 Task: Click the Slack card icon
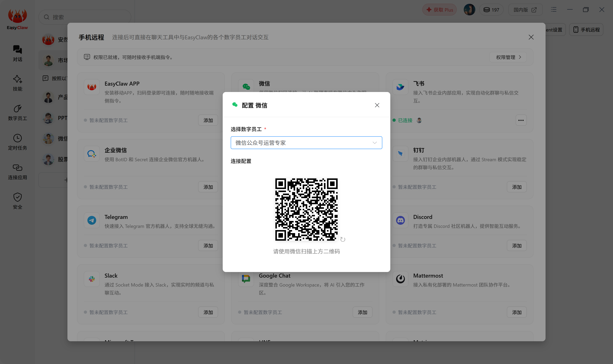[x=92, y=279]
